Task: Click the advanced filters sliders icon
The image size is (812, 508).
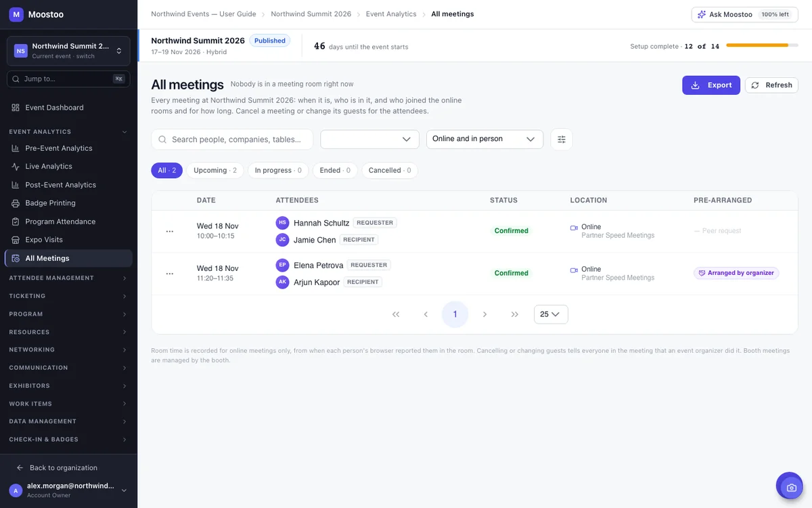Action: coord(562,140)
